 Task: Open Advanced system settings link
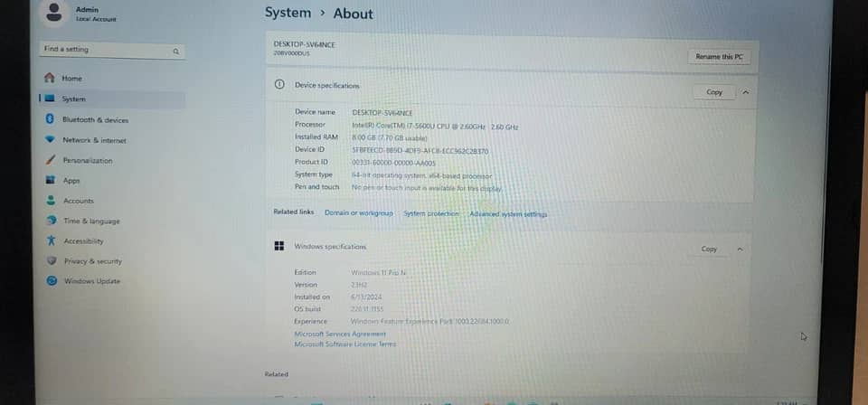[508, 214]
